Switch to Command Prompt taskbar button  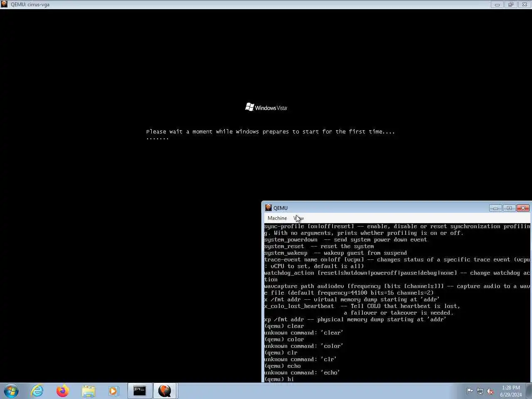coord(140,391)
